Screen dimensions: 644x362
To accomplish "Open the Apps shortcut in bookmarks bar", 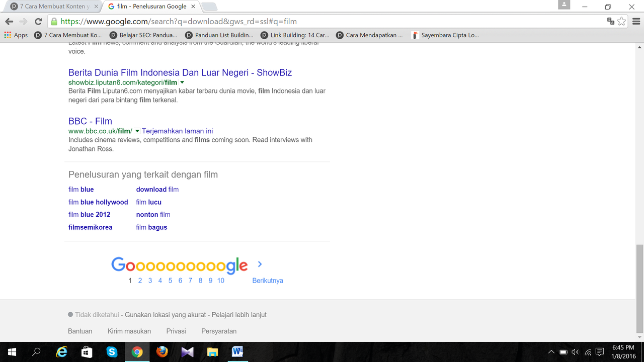I will 16,35.
